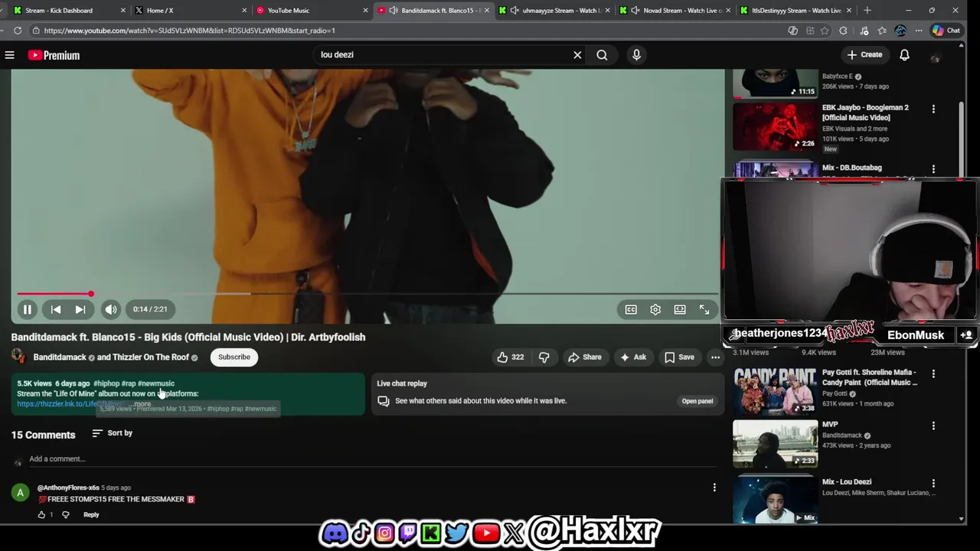Click the #newmusic hashtag
The width and height of the screenshot is (980, 551).
[155, 383]
